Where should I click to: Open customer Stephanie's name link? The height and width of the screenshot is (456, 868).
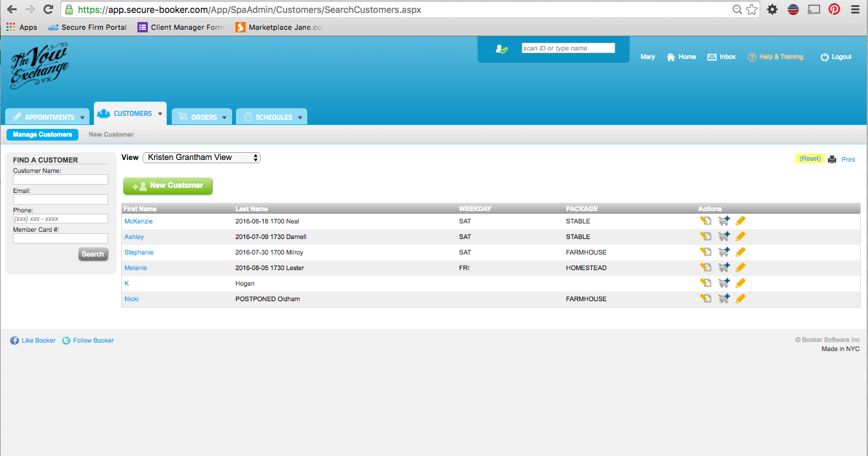click(x=139, y=253)
